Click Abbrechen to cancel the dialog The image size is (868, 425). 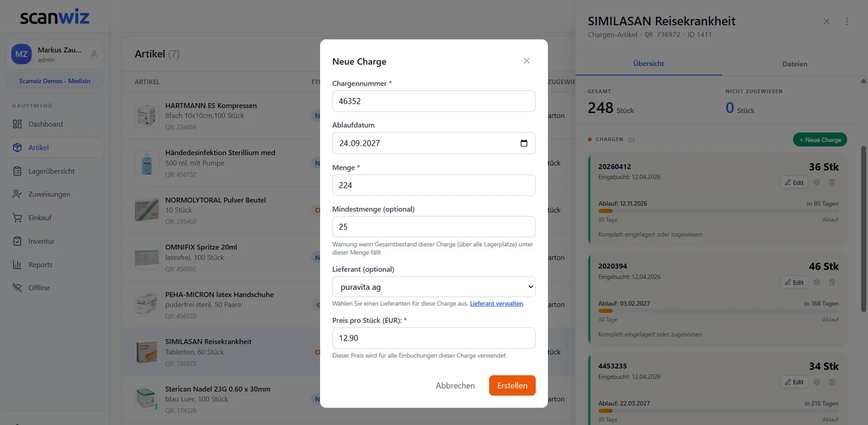pos(455,385)
